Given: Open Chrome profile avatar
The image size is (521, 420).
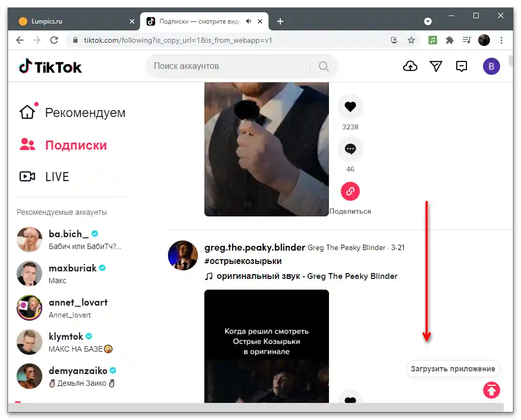Looking at the screenshot, I should 484,40.
